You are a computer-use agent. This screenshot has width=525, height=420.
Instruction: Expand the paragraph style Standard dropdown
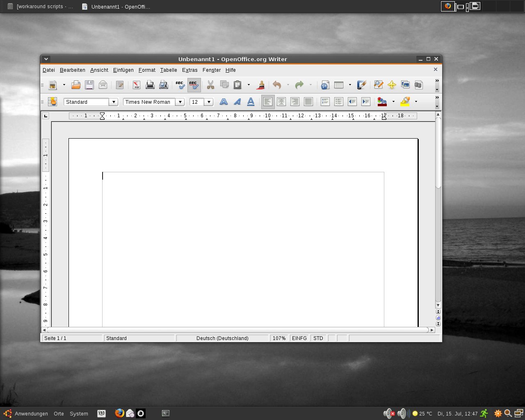[114, 102]
